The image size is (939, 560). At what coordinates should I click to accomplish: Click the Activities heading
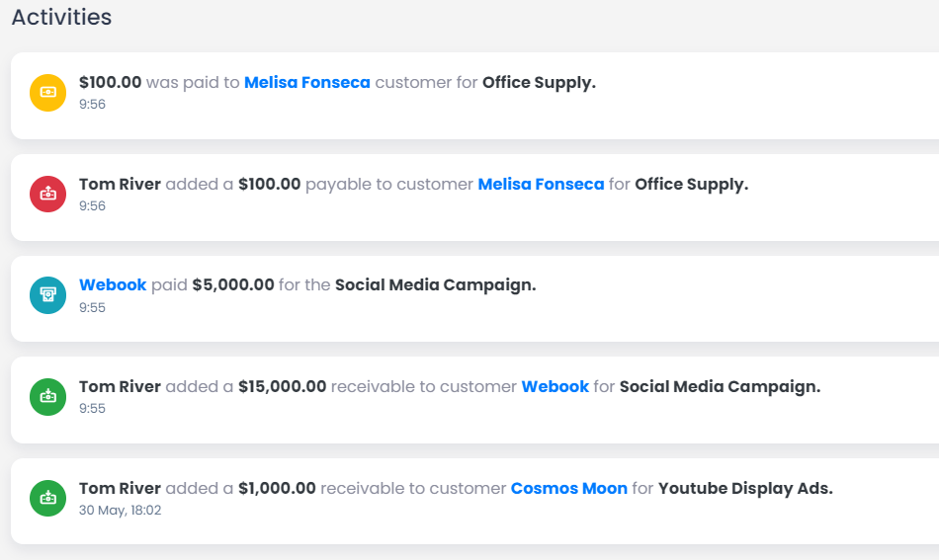pos(61,17)
